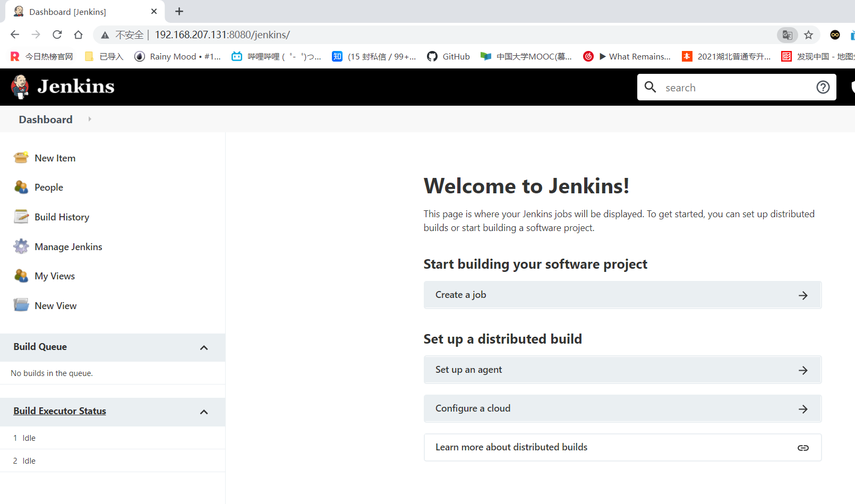Click the search help question mark icon
The width and height of the screenshot is (855, 504).
[x=823, y=87]
